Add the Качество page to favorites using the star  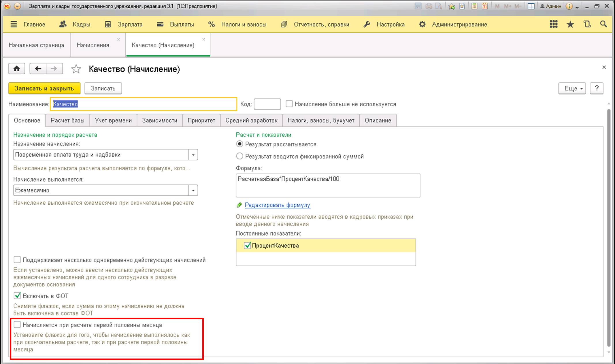pyautogui.click(x=76, y=69)
